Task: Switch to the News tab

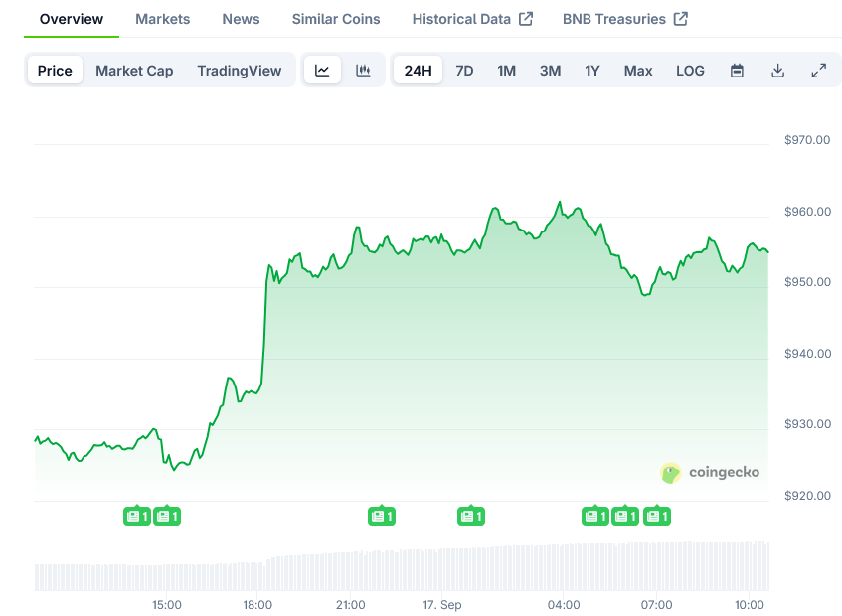Action: (x=242, y=19)
